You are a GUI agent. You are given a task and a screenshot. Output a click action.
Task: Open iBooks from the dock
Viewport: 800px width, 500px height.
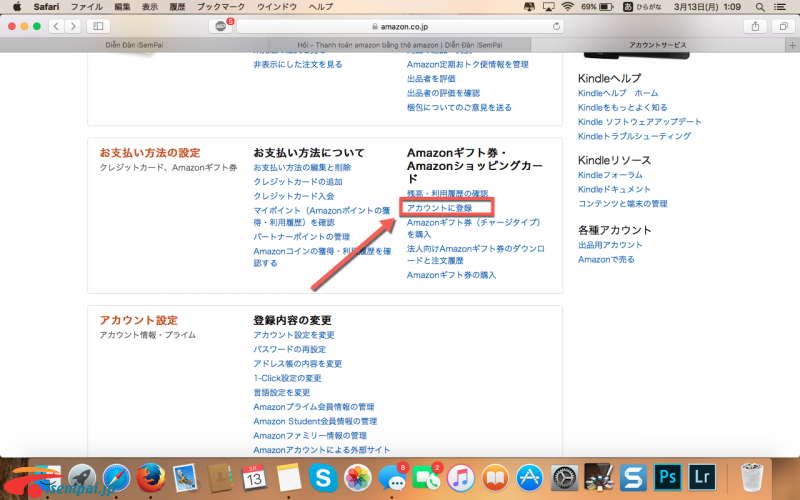click(495, 478)
